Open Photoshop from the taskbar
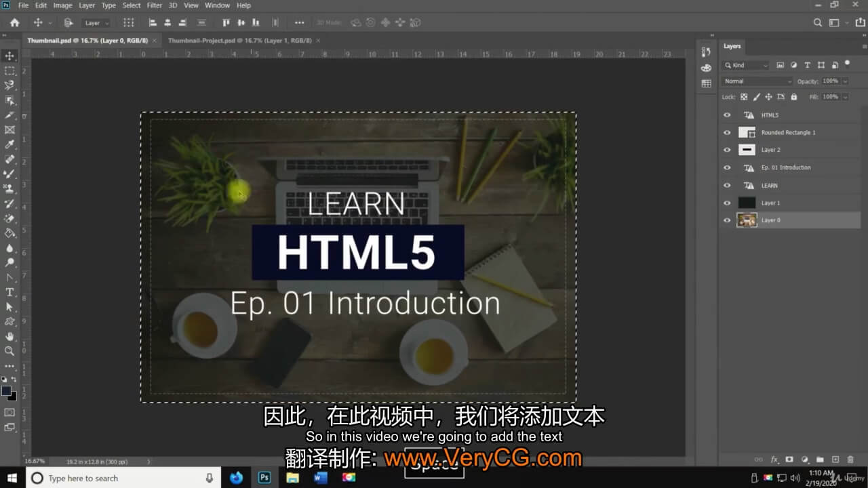Screen dimensions: 868x488 coord(264,478)
